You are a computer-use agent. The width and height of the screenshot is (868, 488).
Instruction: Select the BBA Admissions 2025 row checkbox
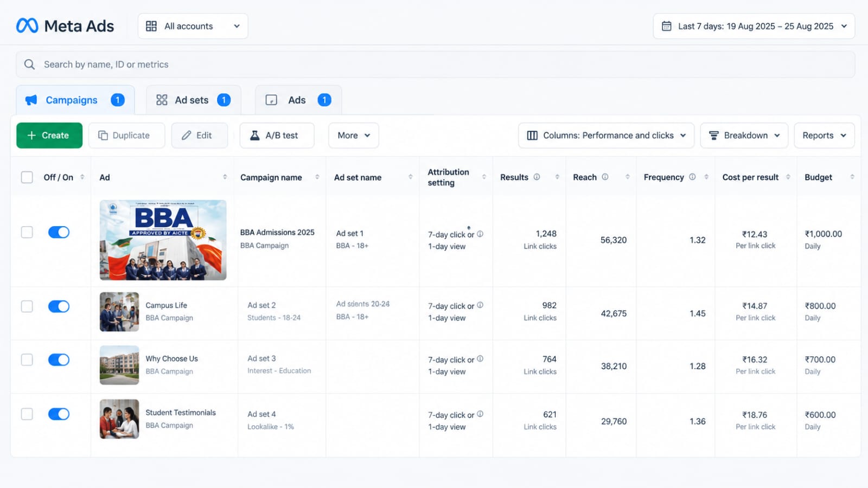27,232
